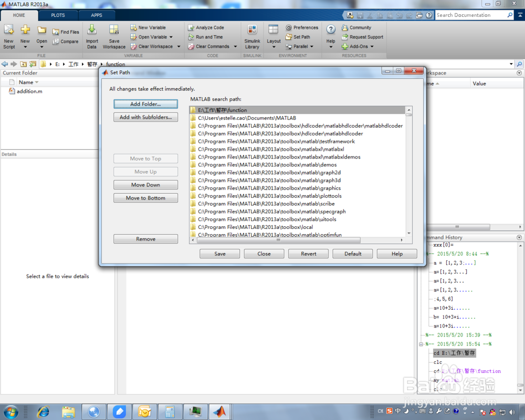
Task: Open Set Path from the toolstrip
Action: 298,37
